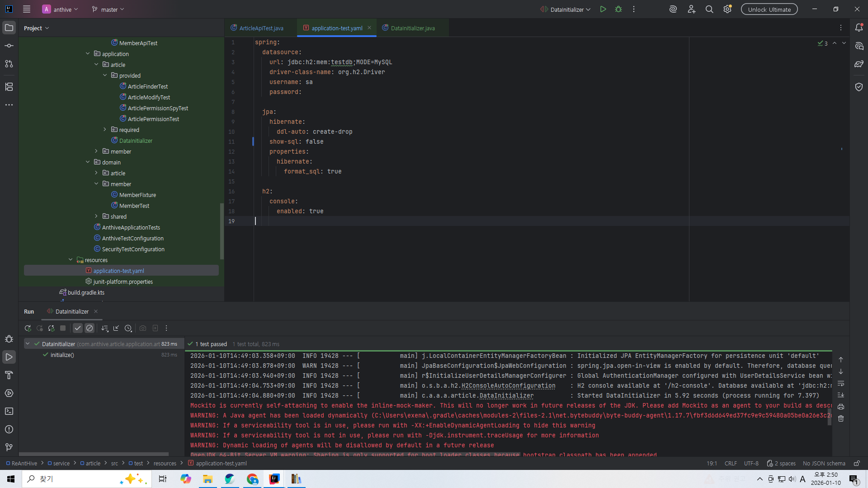Open test history clock icon

pyautogui.click(x=128, y=328)
